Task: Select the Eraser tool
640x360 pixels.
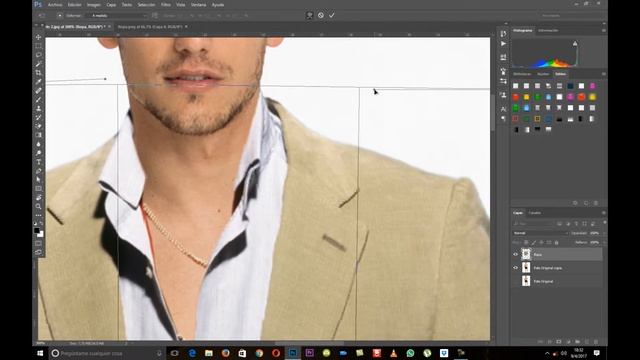Action: point(38,126)
